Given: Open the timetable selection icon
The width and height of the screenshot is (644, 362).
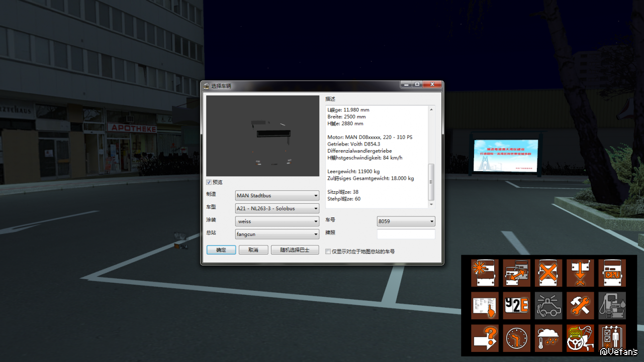Looking at the screenshot, I should click(485, 306).
